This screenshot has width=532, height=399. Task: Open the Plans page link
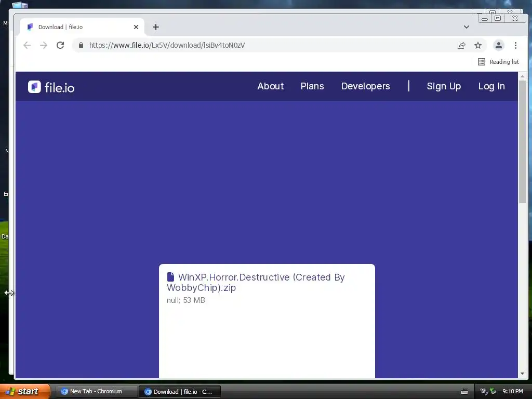click(312, 86)
